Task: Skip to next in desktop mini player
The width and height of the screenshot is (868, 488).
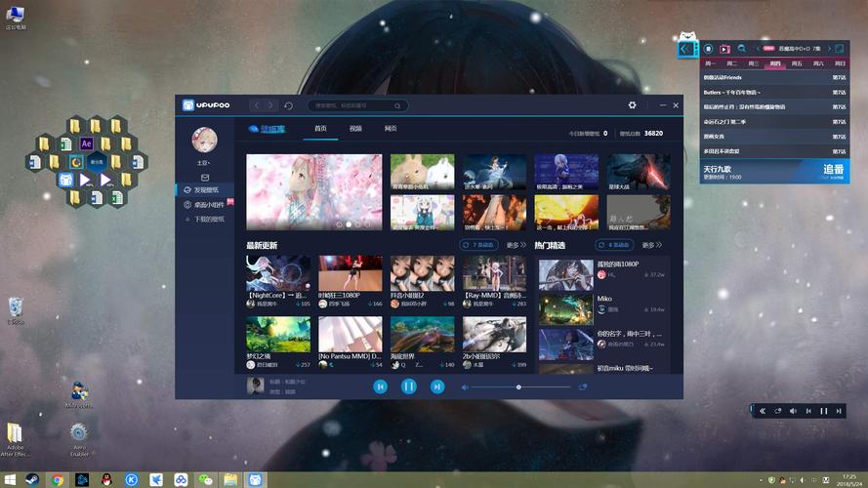Action: (x=839, y=411)
